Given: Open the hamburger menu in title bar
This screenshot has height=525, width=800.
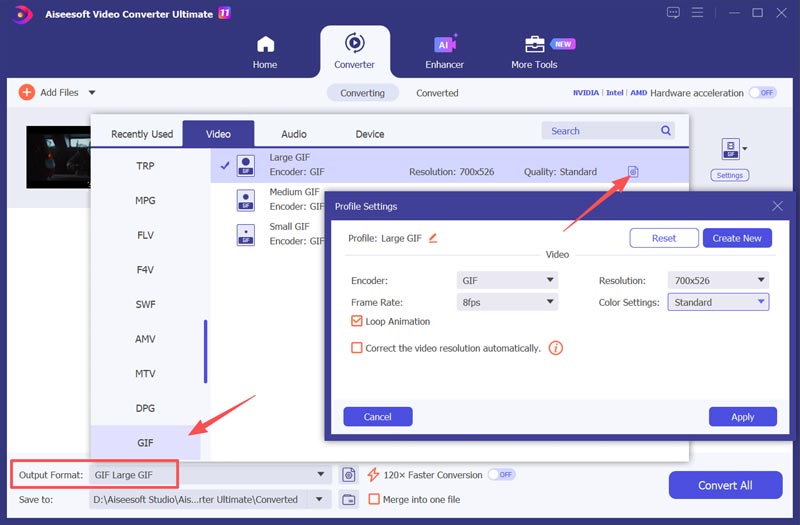Looking at the screenshot, I should coord(697,12).
